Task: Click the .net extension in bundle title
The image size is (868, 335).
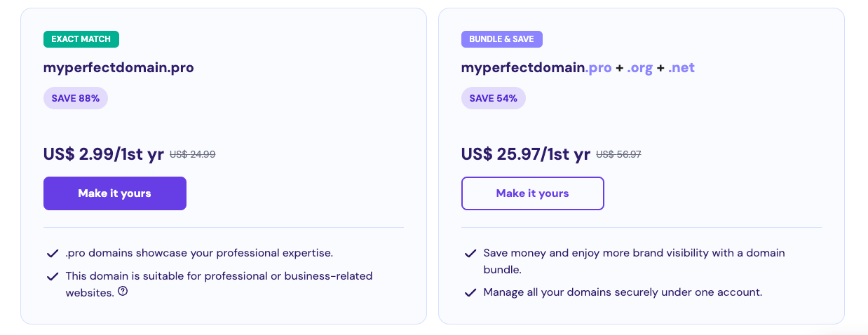Action: 681,68
